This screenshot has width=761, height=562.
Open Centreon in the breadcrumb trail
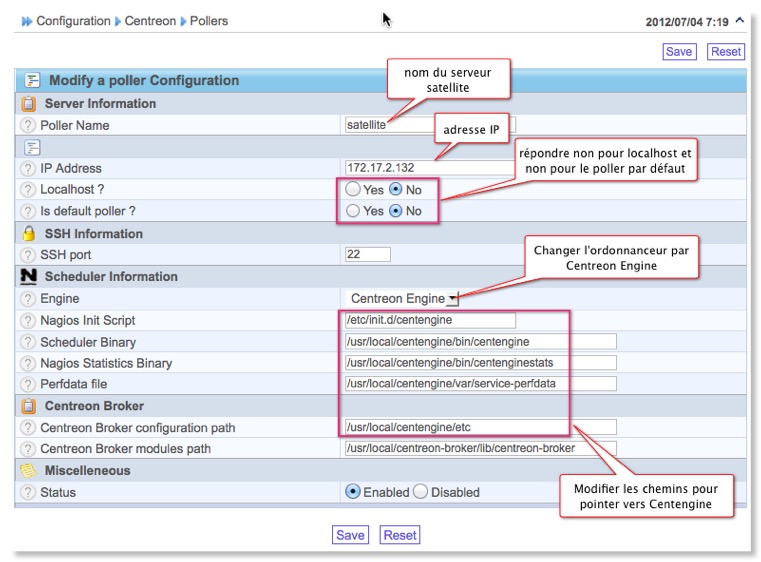tap(150, 20)
